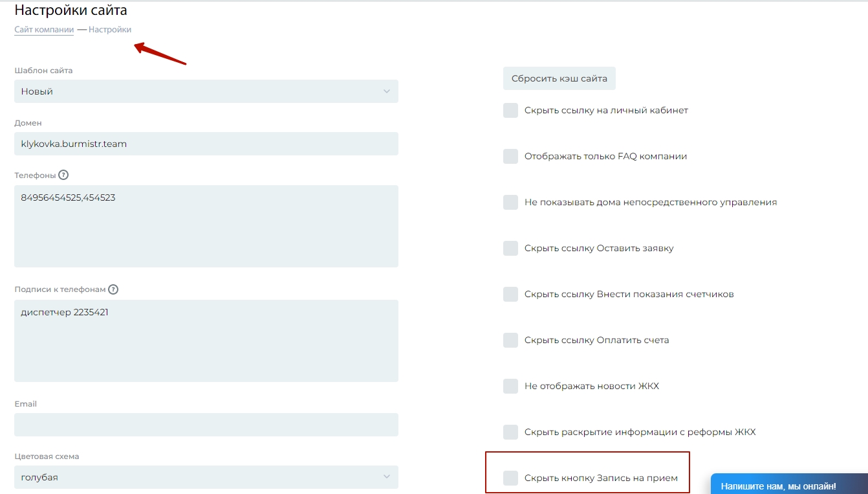Screen dimensions: 868x494
Task: Check Отображать только FAQ компании
Action: 511,156
